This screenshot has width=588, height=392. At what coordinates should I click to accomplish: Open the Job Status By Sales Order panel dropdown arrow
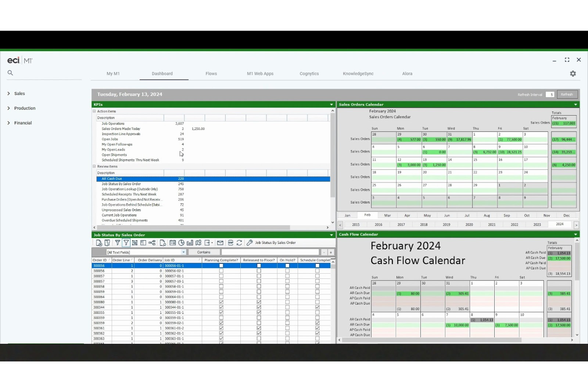coord(331,235)
